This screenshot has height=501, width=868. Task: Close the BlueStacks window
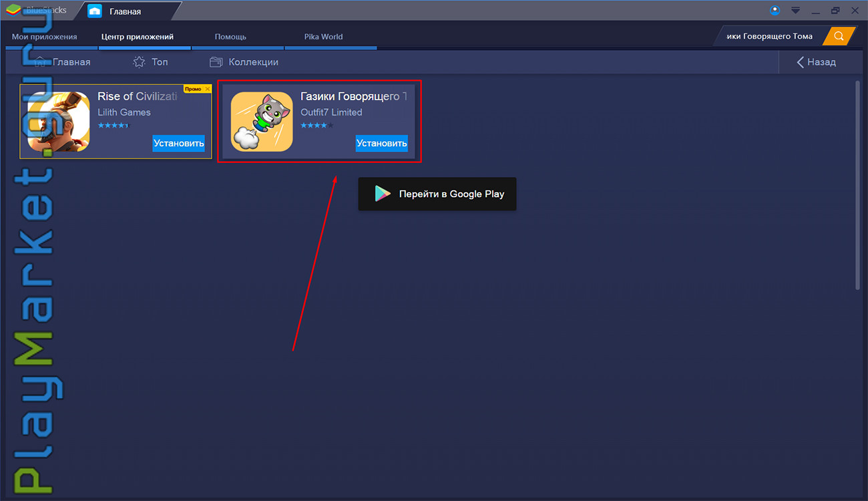[854, 11]
